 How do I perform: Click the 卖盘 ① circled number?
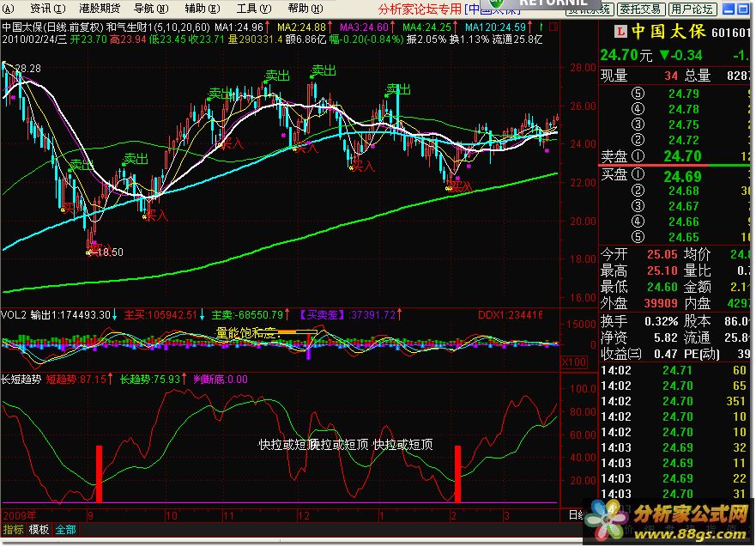point(638,155)
